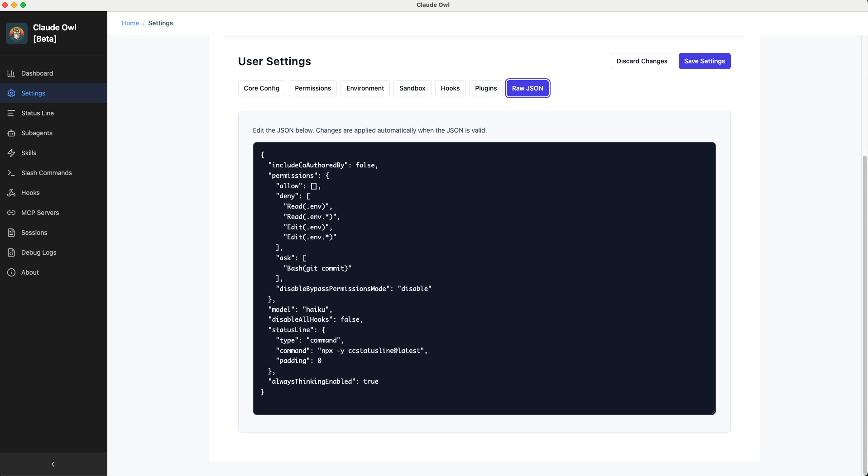Click the Claude Owl logo
The width and height of the screenshot is (868, 476).
click(x=16, y=33)
